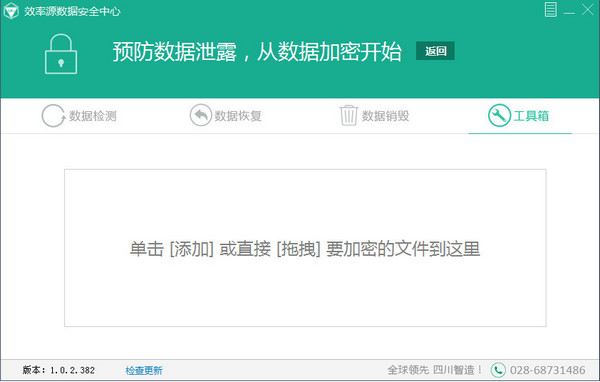Click the 全球领先 四川智造 slogan
Screen dimensions: 600x382
pyautogui.click(x=435, y=370)
